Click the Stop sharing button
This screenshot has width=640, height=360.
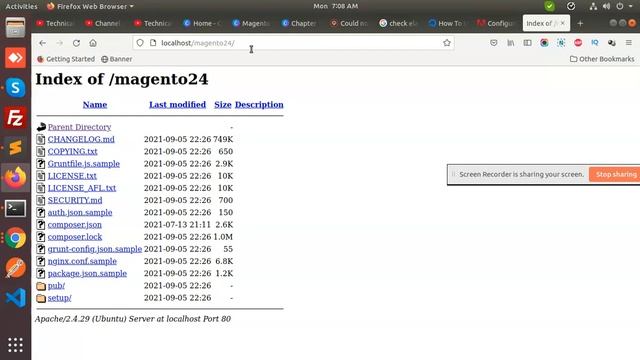[x=614, y=174]
